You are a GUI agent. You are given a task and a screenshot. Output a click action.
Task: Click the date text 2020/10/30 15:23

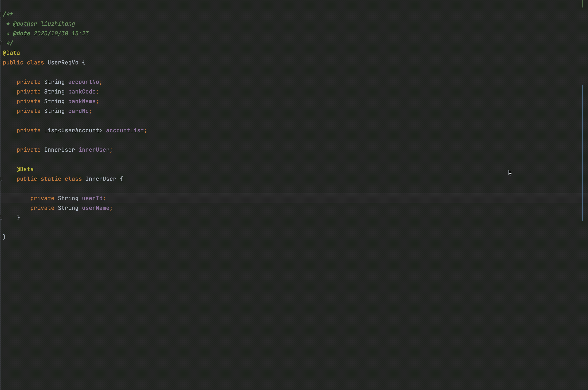point(61,34)
